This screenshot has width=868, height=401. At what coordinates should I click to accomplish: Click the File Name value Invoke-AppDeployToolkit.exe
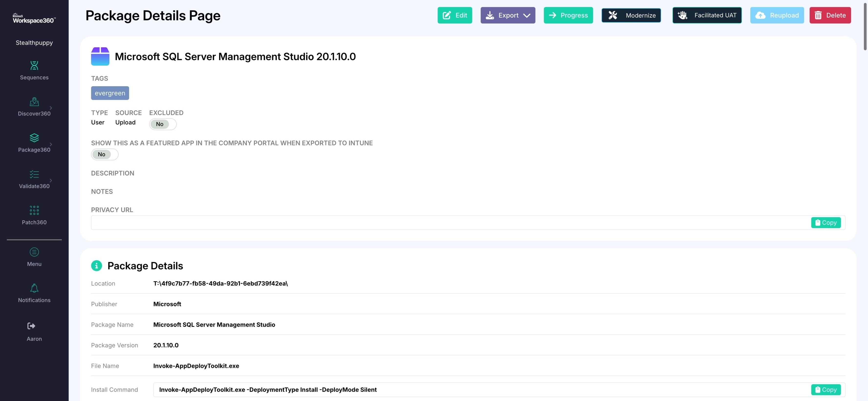(x=196, y=366)
